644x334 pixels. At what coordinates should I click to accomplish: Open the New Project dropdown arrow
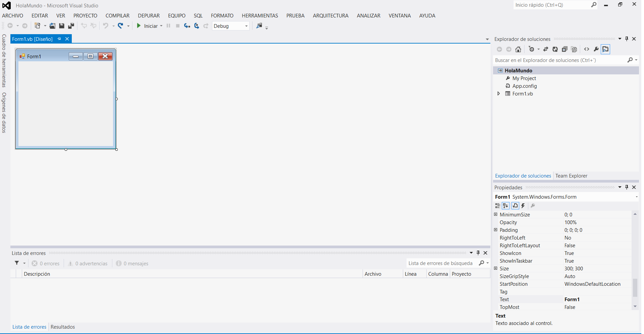point(45,26)
